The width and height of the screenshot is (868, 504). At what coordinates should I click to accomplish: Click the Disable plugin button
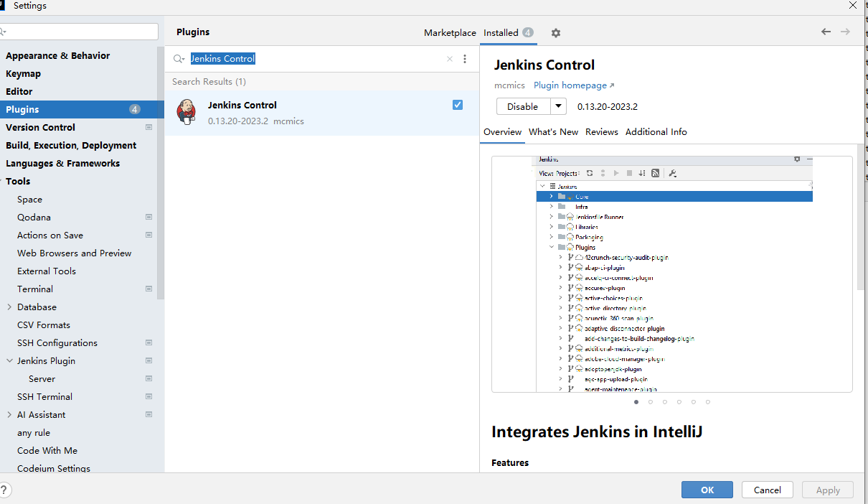[523, 106]
